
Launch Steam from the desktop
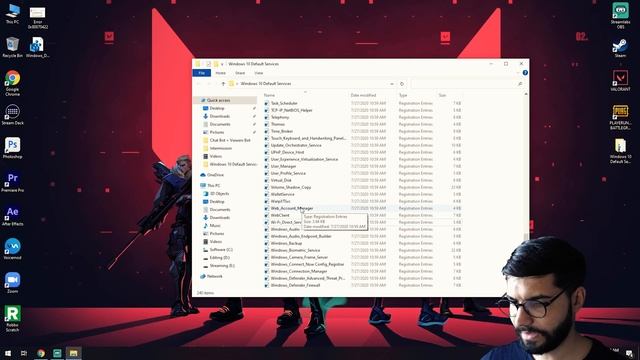(x=620, y=47)
